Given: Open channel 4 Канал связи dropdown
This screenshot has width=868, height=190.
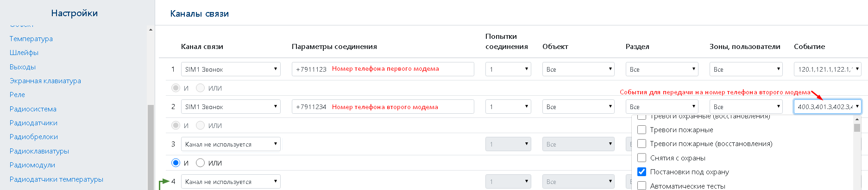Looking at the screenshot, I should [231, 181].
